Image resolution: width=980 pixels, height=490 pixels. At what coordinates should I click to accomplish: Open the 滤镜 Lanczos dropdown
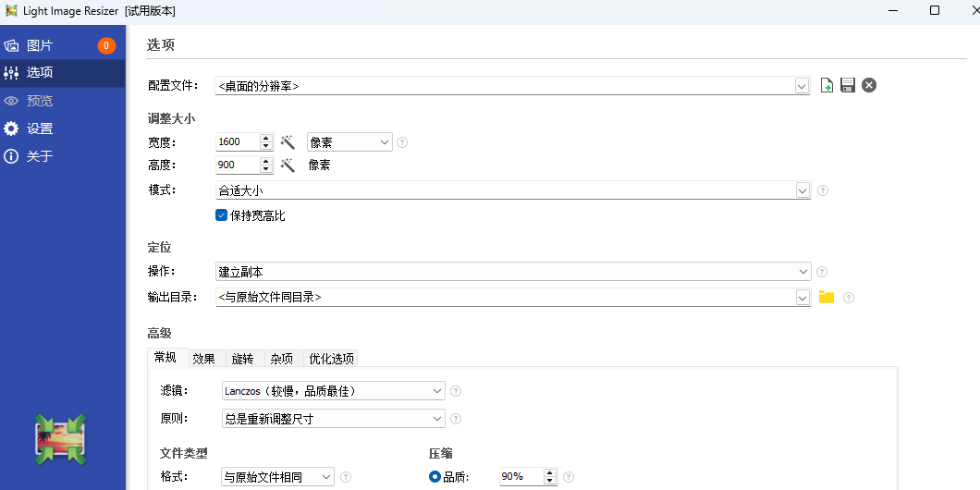(334, 391)
